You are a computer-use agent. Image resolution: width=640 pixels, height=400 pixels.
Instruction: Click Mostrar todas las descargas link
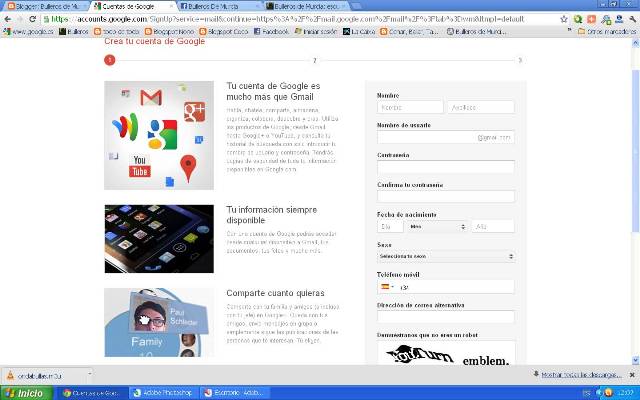pyautogui.click(x=581, y=375)
